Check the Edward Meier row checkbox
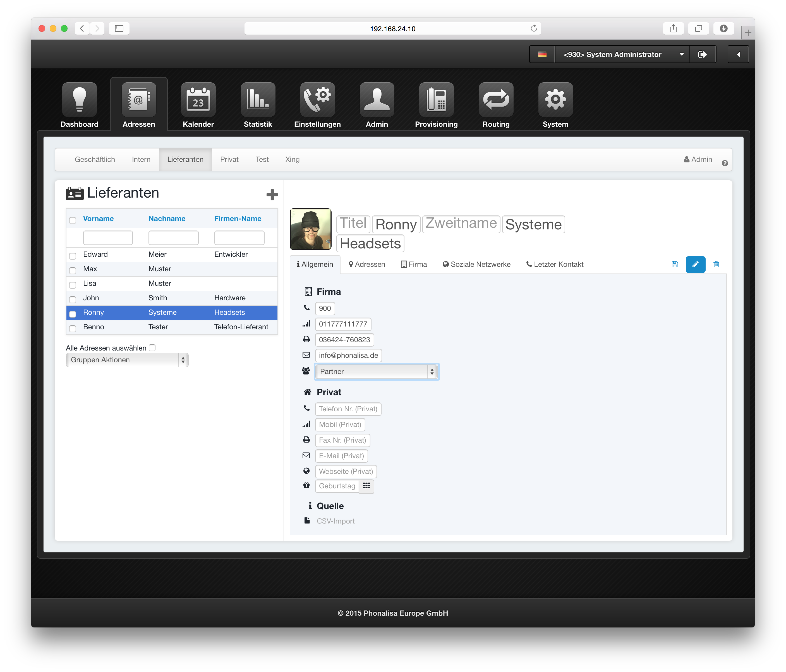786x672 pixels. 73,256
